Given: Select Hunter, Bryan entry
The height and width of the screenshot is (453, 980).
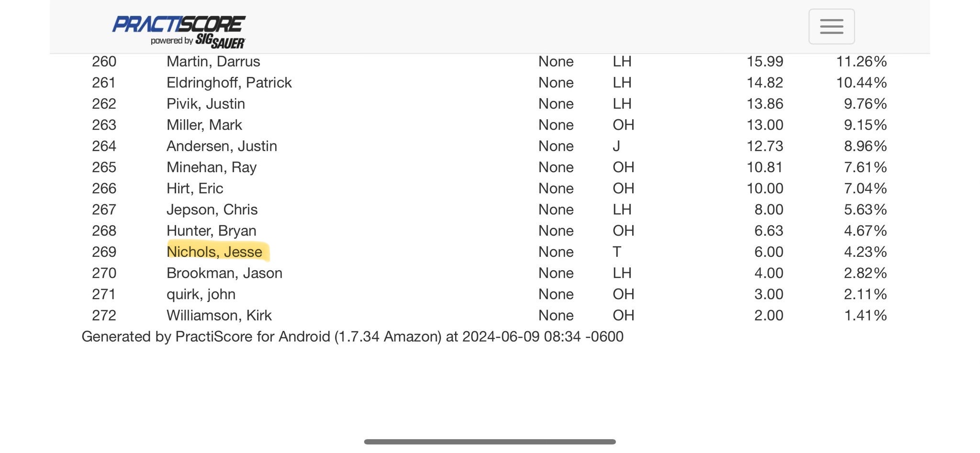Looking at the screenshot, I should point(212,231).
